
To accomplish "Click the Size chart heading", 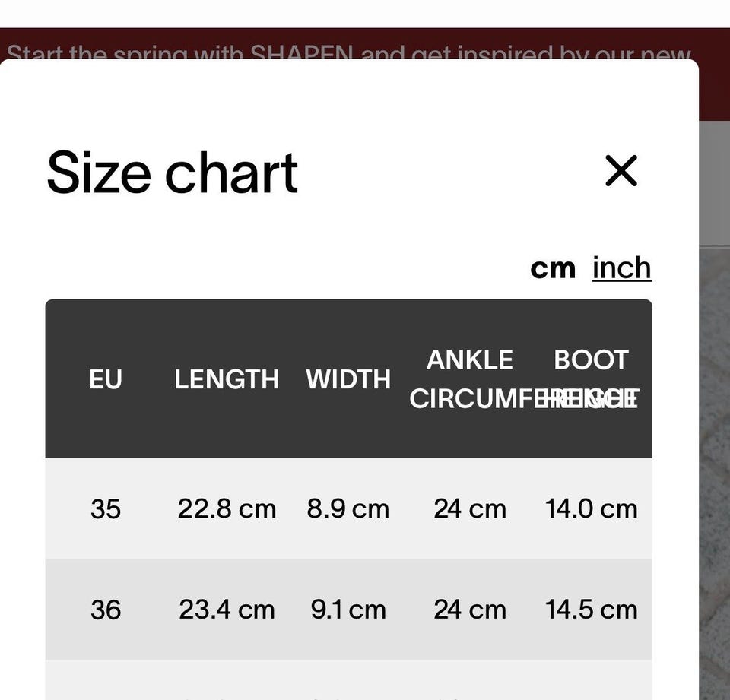I will (x=172, y=173).
